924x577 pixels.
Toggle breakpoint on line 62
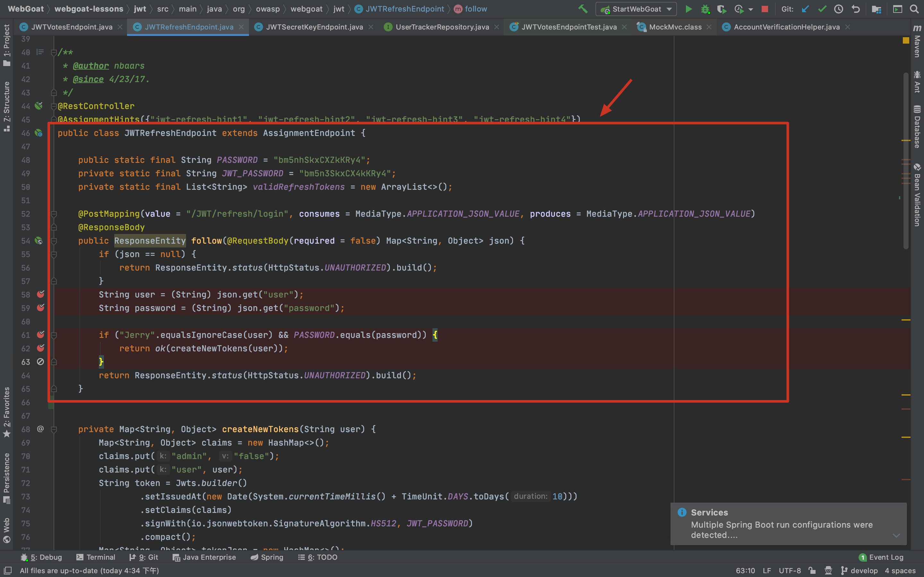coord(40,348)
